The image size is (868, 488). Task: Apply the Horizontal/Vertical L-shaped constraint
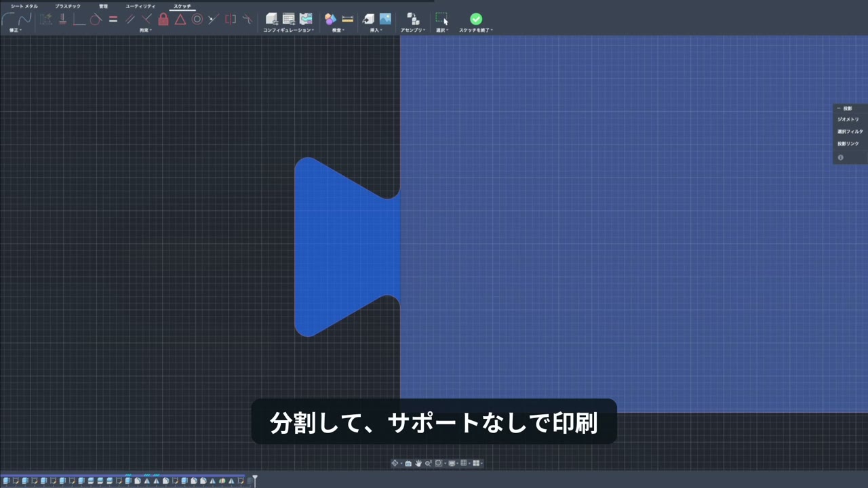(x=79, y=20)
